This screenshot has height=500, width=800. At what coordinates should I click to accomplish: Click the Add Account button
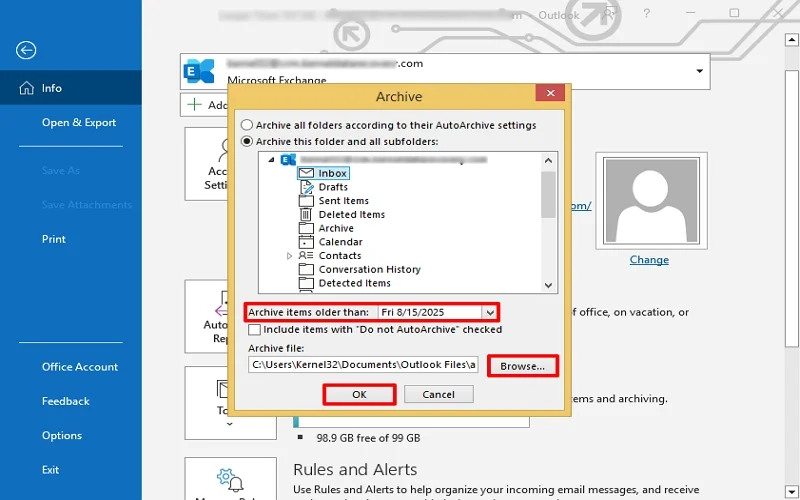(x=205, y=105)
